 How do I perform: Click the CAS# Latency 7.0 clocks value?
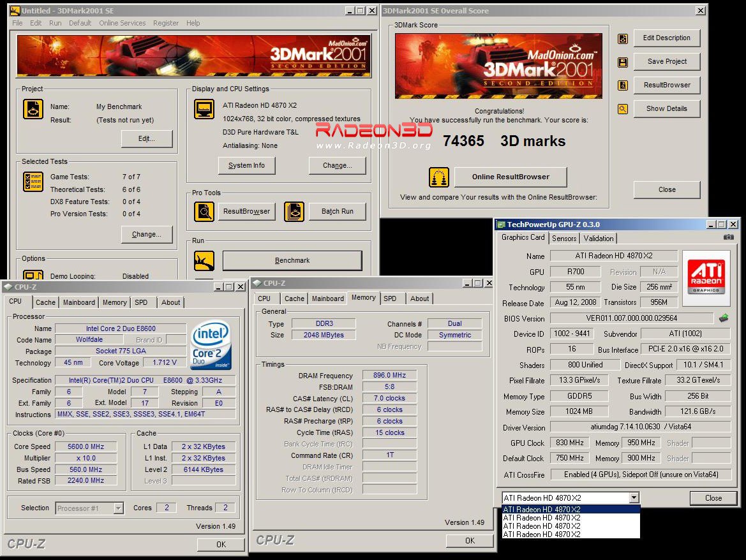[x=389, y=398]
